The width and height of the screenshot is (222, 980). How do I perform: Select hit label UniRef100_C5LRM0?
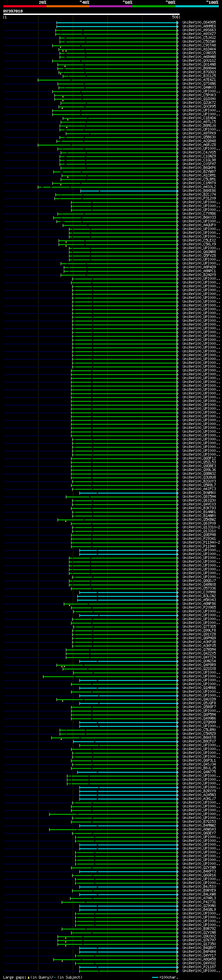pyautogui.click(x=199, y=730)
